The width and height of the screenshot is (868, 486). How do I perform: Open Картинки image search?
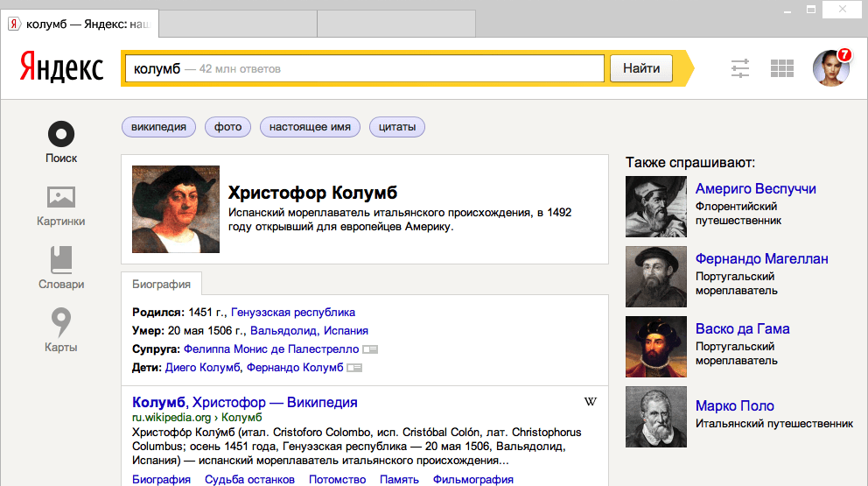tap(61, 206)
